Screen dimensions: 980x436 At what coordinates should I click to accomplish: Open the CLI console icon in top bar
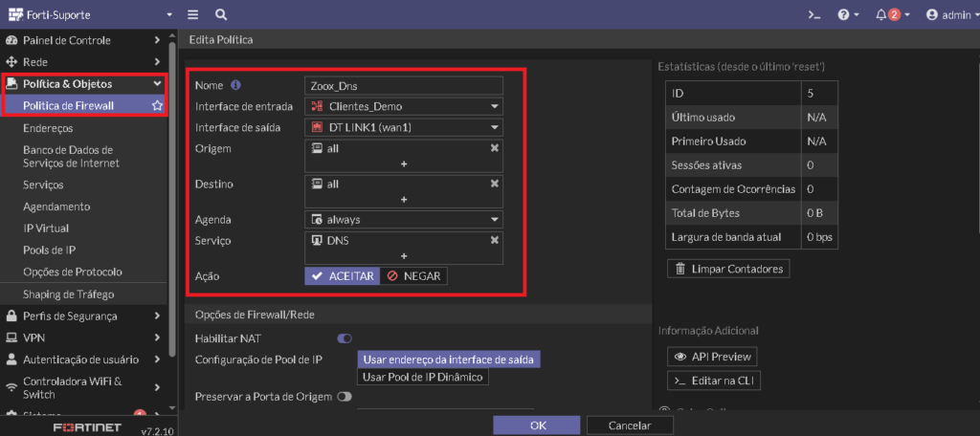[x=813, y=15]
